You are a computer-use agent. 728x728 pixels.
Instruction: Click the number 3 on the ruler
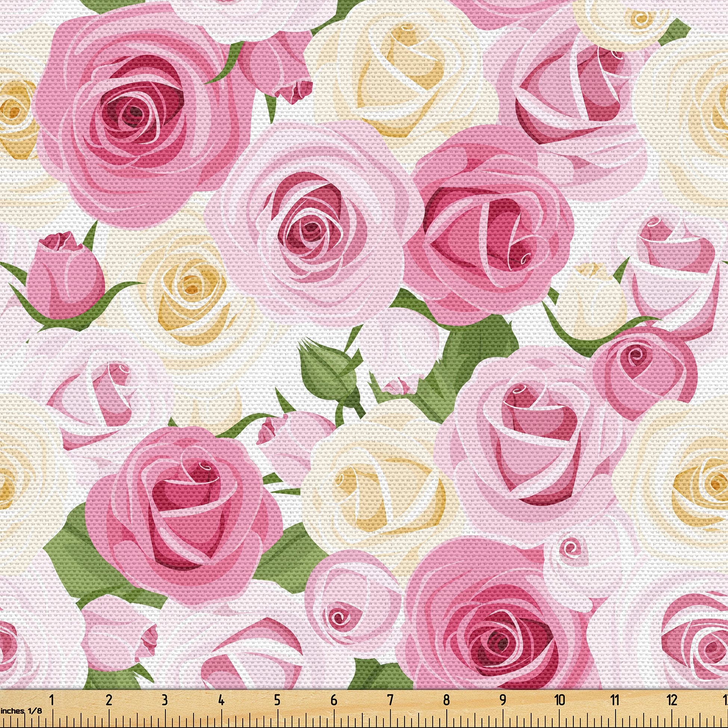165,700
